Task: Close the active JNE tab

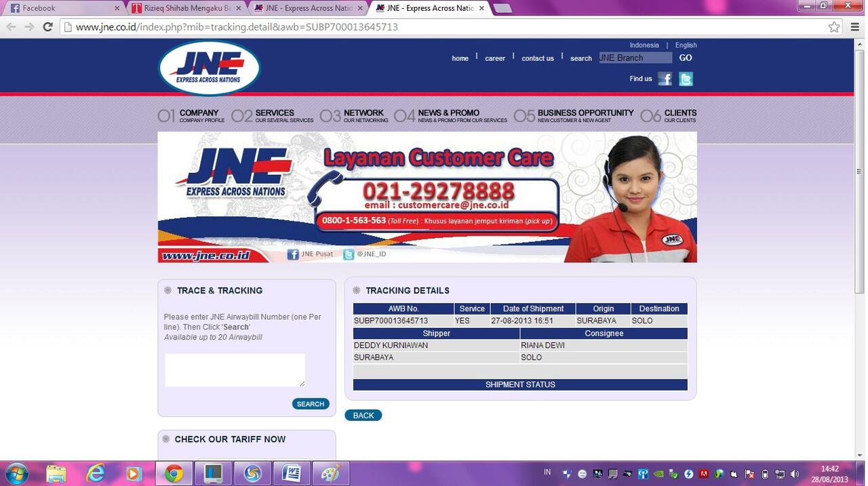Action: tap(482, 8)
